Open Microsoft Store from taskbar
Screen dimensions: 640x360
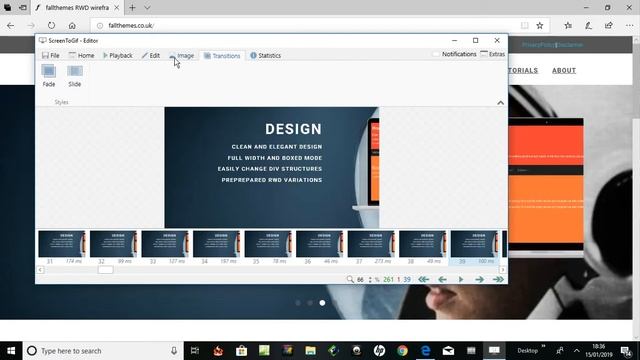(x=241, y=351)
